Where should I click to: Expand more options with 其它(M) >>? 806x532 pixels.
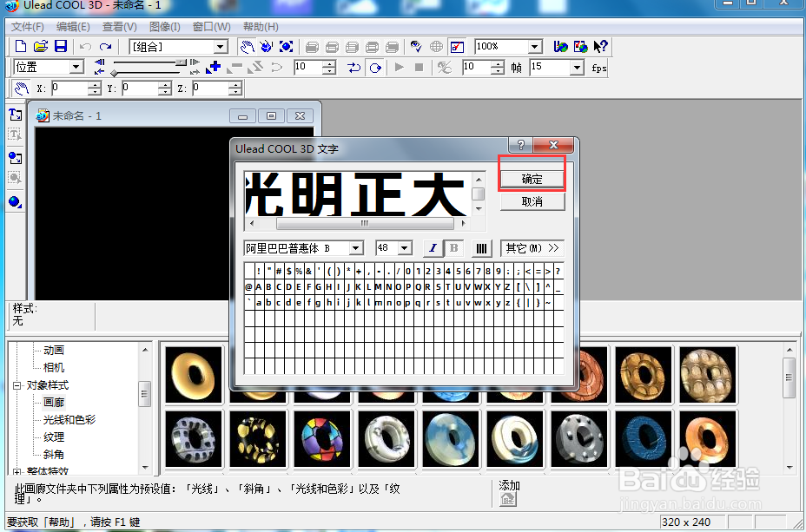click(532, 248)
